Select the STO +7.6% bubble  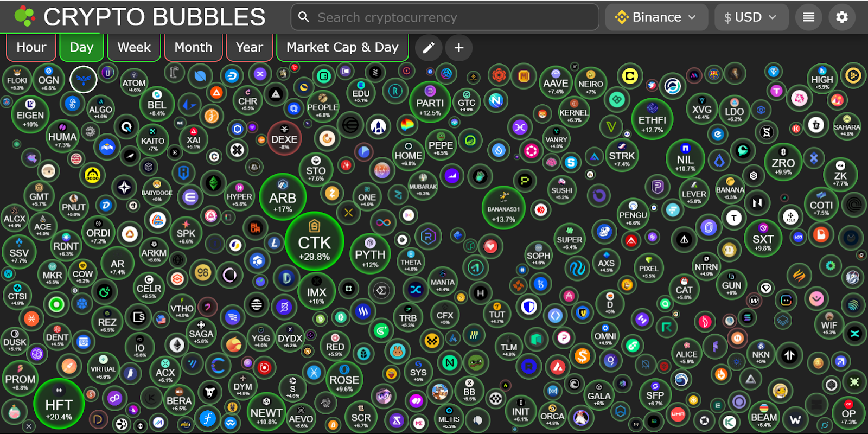click(x=316, y=170)
